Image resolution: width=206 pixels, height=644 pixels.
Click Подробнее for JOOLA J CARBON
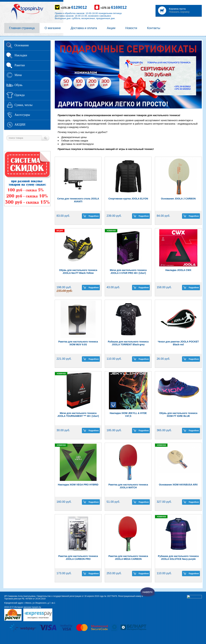pos(191,216)
